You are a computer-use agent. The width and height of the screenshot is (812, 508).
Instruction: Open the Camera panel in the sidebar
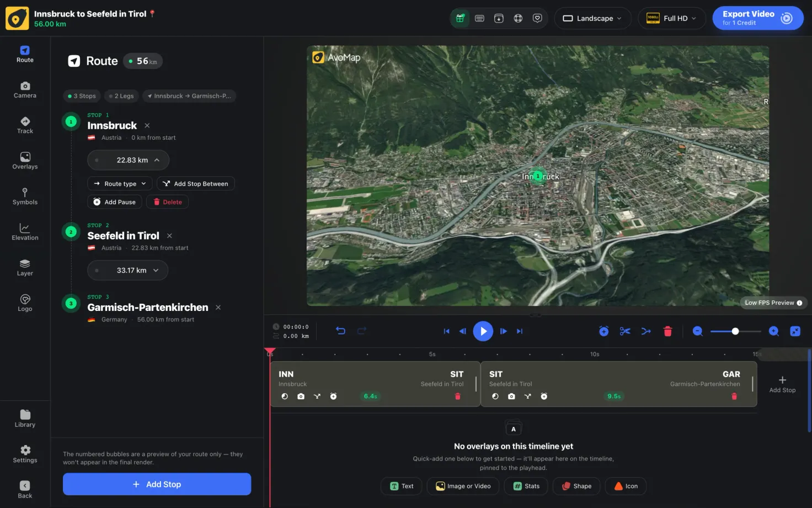25,90
